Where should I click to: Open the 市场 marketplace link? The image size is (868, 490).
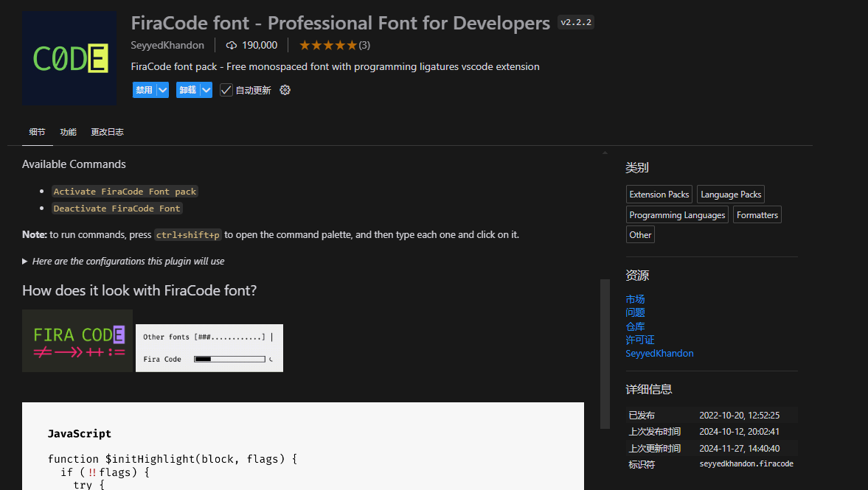[635, 299]
